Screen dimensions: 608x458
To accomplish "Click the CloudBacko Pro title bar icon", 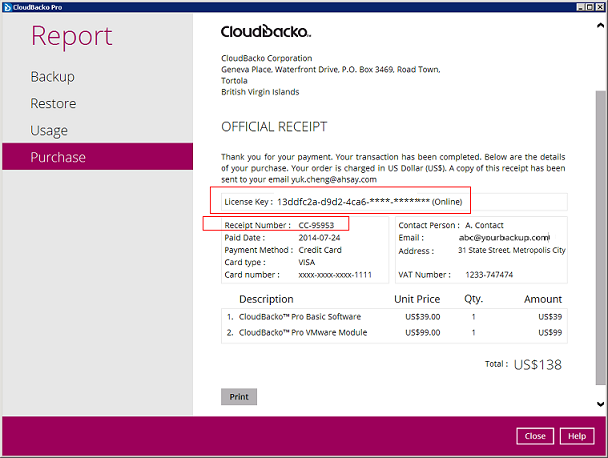I will 7,7.
